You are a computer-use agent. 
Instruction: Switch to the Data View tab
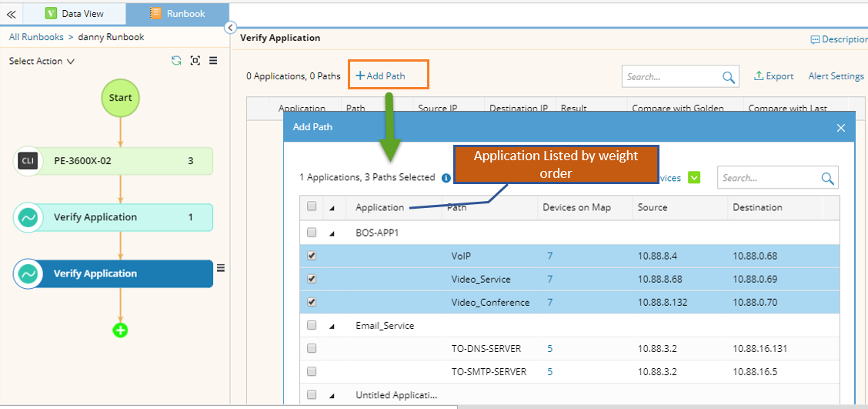75,14
